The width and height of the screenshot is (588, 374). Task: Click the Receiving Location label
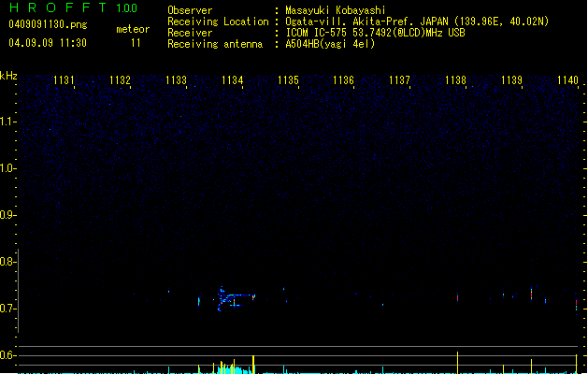pyautogui.click(x=218, y=22)
